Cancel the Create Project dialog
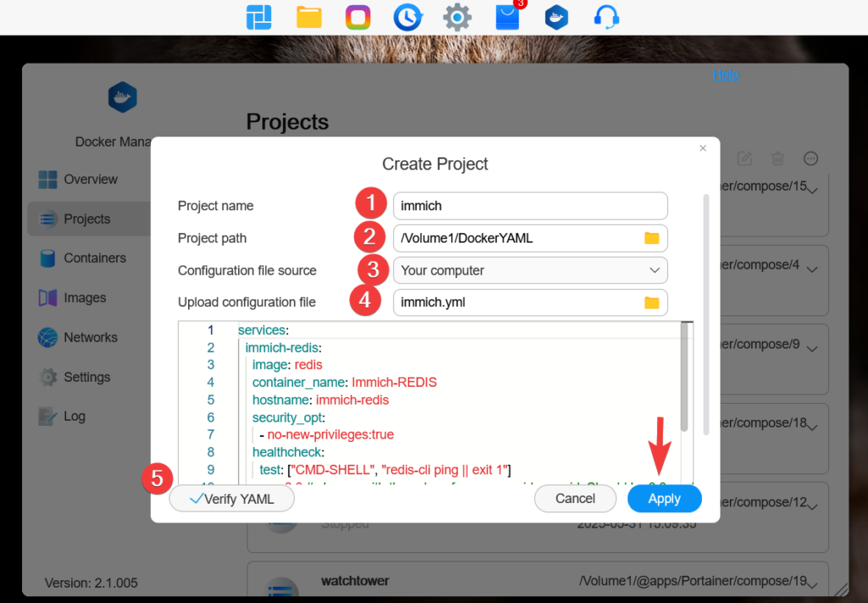This screenshot has width=868, height=603. [x=575, y=499]
